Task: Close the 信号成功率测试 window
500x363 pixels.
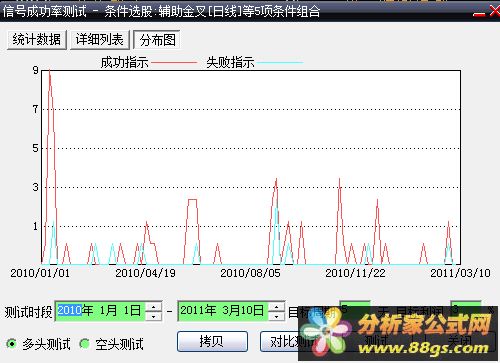Action: click(495, 11)
